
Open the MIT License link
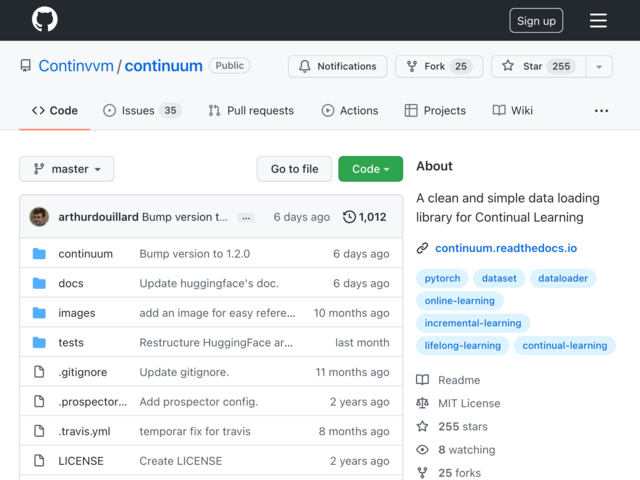469,403
